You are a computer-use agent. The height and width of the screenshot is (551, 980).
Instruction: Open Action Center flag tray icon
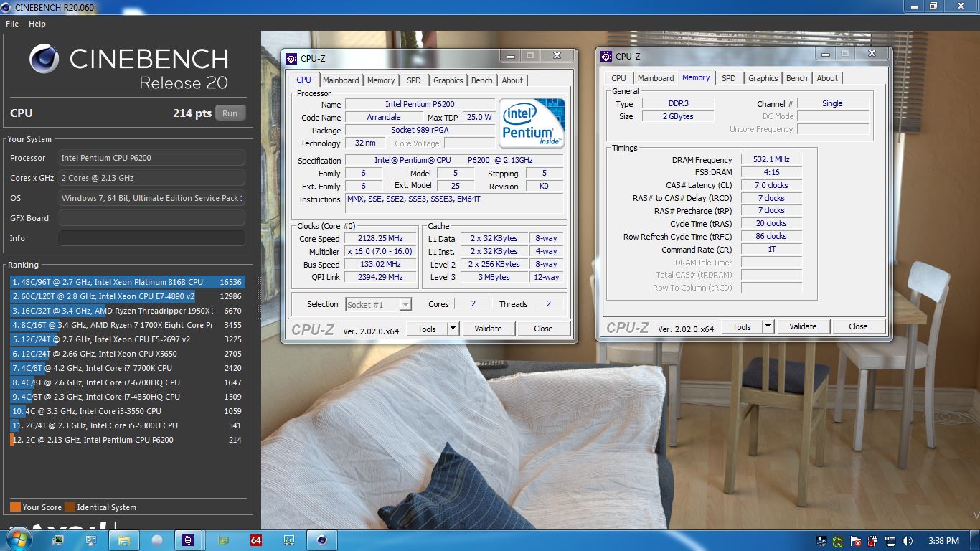(x=856, y=541)
